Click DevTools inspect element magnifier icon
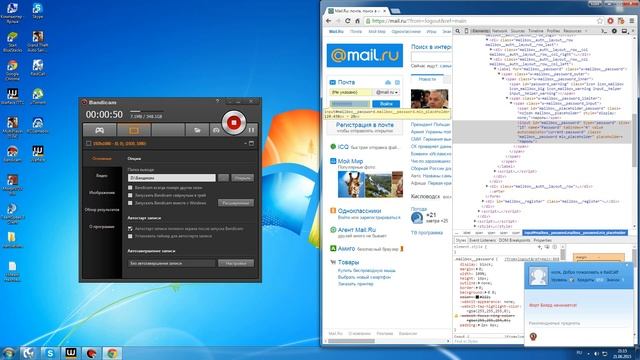Viewport: 640px width, 360px height. 458,31
